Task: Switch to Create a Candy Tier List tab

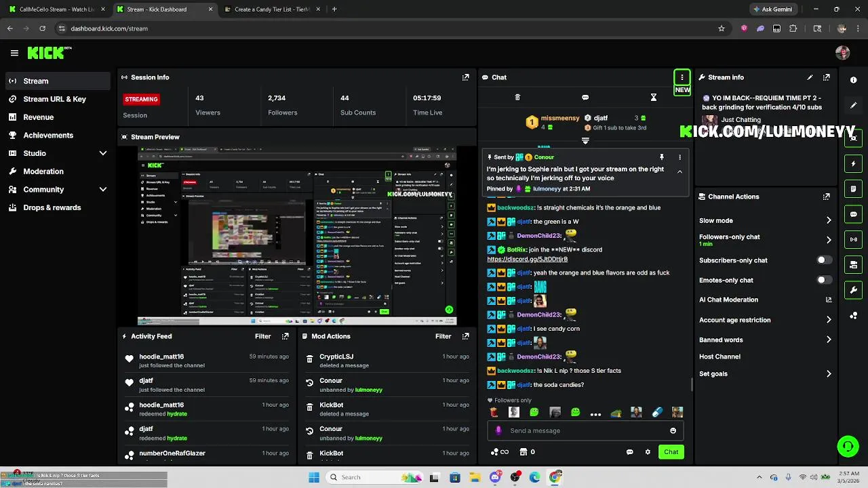Action: [268, 9]
